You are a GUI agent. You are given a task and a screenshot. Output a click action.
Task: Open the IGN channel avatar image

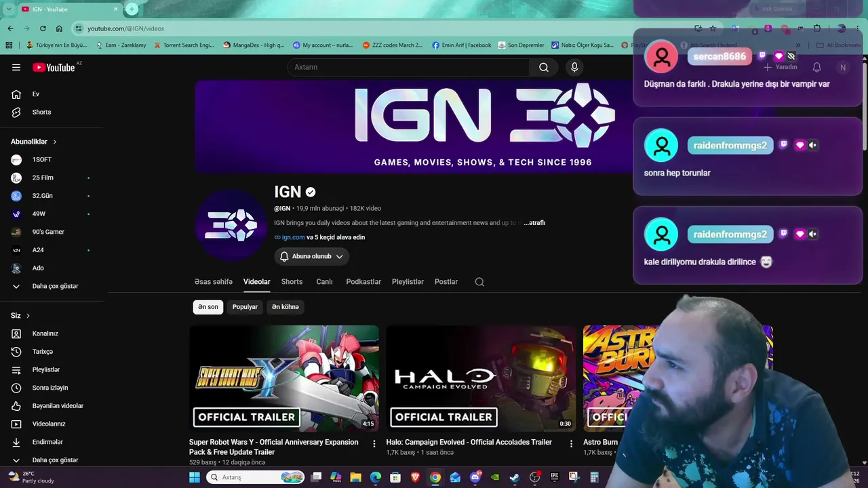(231, 225)
